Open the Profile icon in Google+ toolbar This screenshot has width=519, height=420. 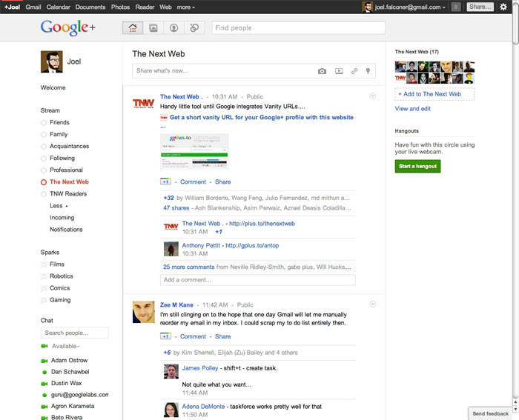tap(173, 28)
